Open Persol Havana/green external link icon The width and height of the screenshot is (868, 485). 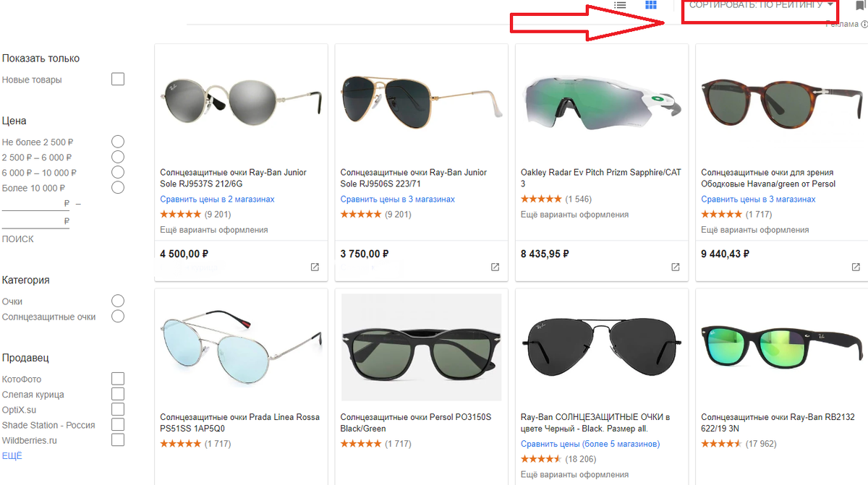856,267
